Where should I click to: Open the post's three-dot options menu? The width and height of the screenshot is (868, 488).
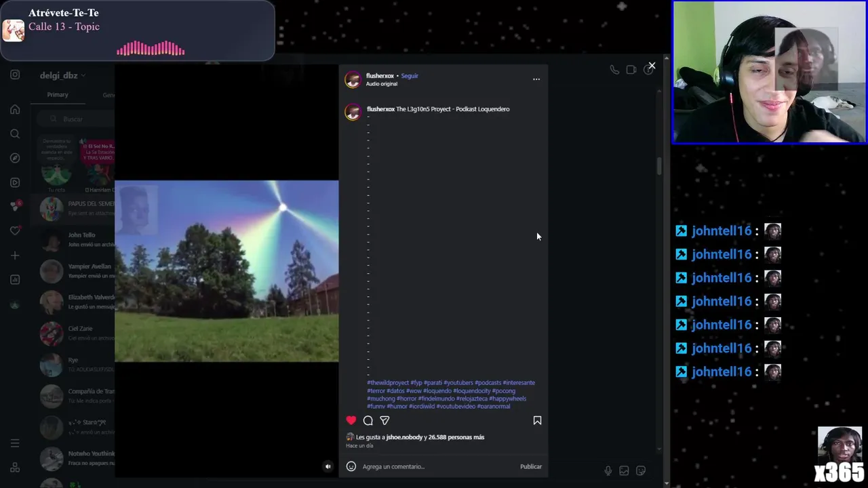pos(536,79)
